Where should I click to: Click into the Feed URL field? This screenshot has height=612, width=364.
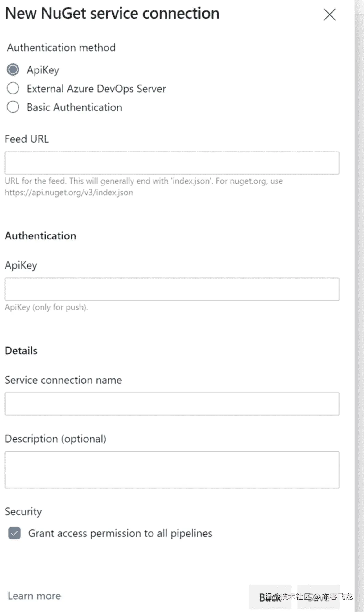click(x=172, y=163)
